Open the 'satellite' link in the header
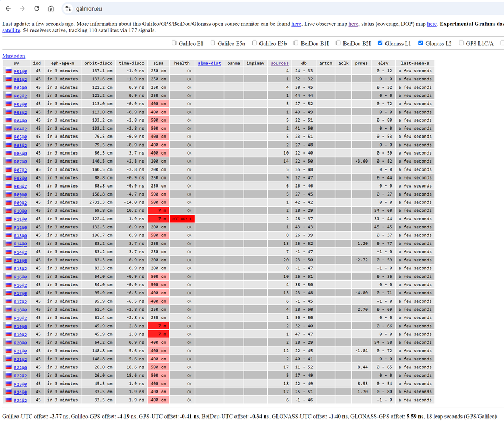 tap(11, 30)
